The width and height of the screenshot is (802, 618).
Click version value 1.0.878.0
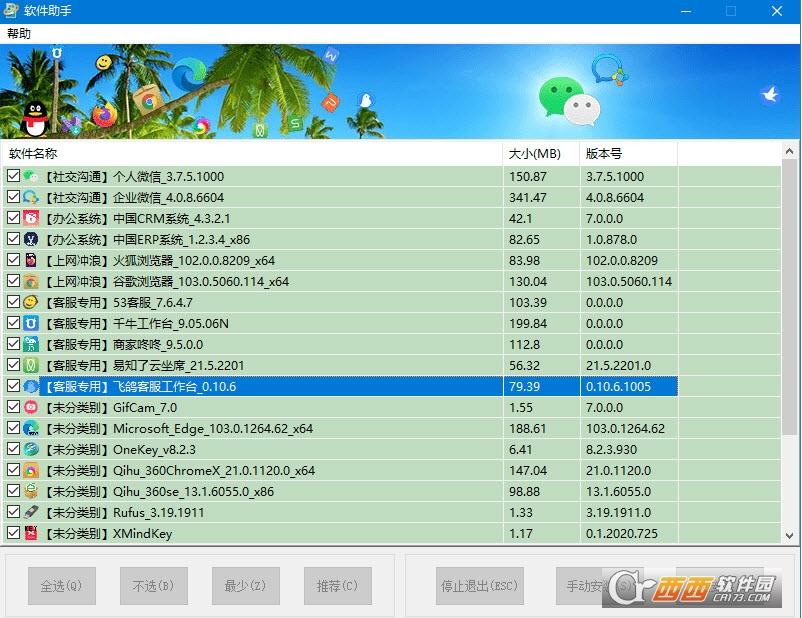(x=611, y=239)
